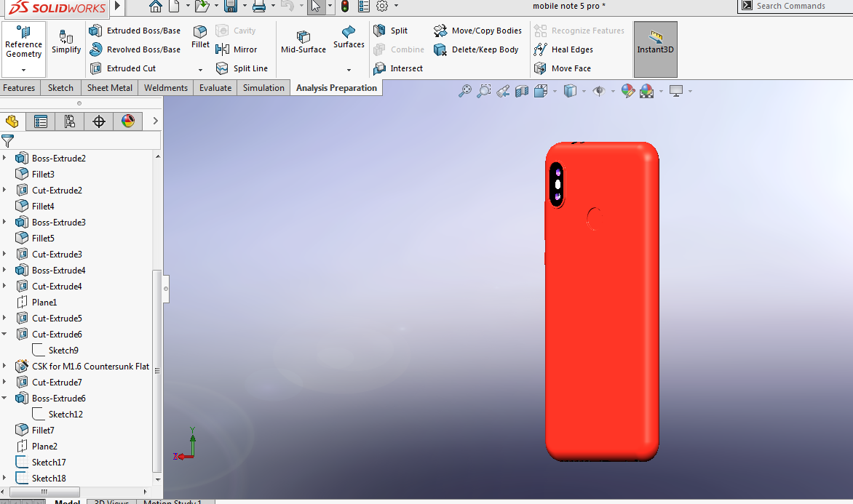853x504 pixels.
Task: Select the Analysis Preparation tab
Action: point(336,87)
